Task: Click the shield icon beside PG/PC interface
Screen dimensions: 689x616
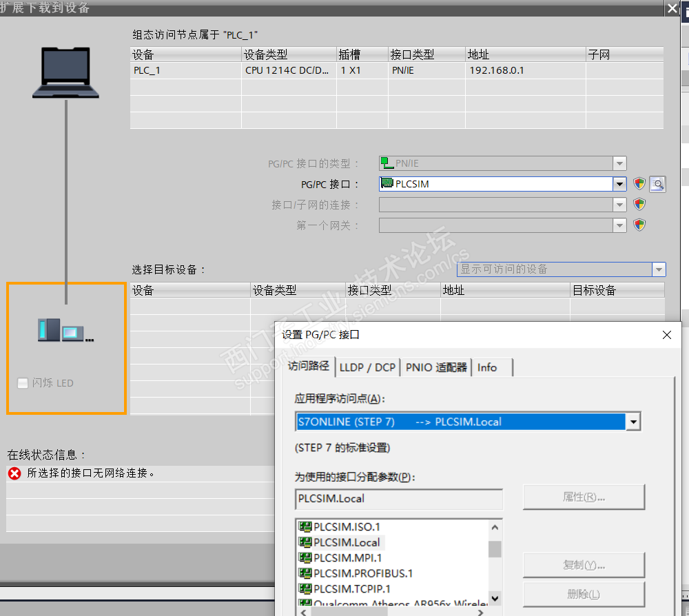Action: pyautogui.click(x=639, y=184)
